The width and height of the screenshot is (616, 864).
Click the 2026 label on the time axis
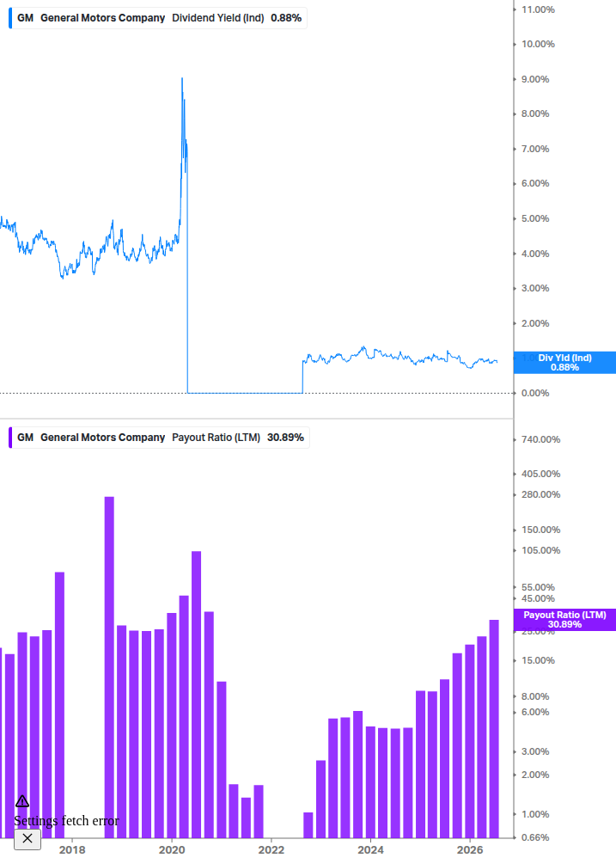coord(470,850)
